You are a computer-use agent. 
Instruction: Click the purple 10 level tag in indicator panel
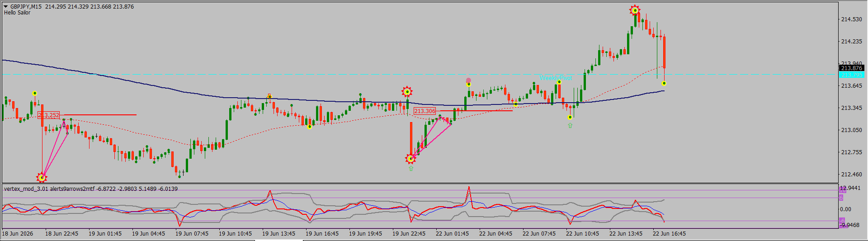pos(842,190)
